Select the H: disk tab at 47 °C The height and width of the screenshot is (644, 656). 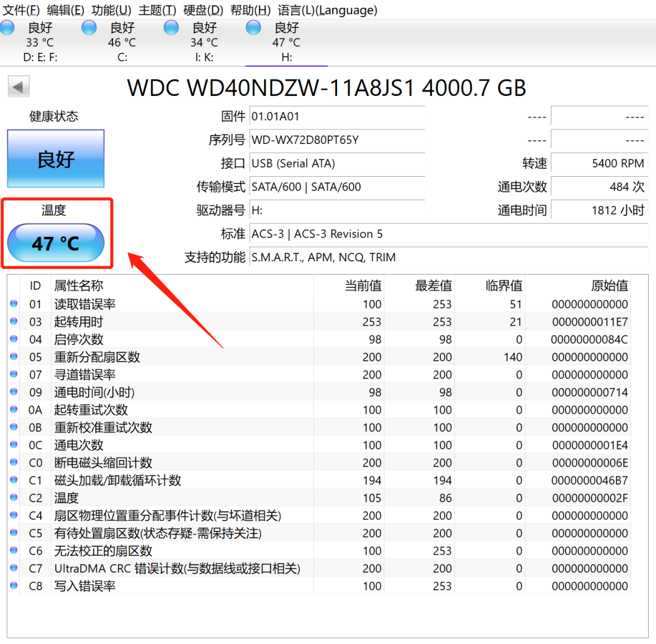(x=287, y=43)
